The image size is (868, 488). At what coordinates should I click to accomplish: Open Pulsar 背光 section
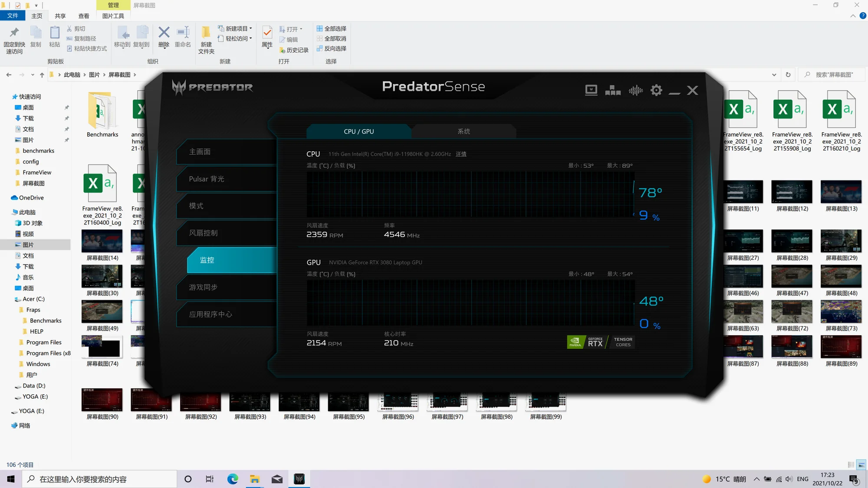(x=227, y=179)
